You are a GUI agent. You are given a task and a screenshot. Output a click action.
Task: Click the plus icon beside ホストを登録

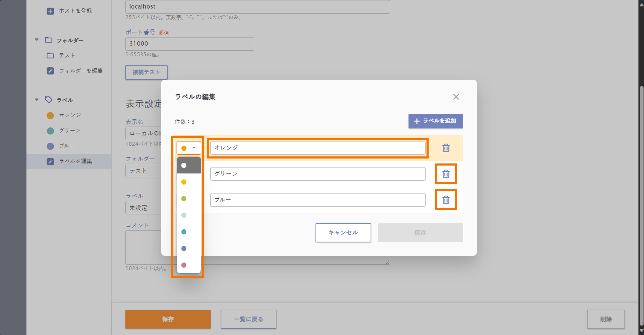(x=50, y=11)
